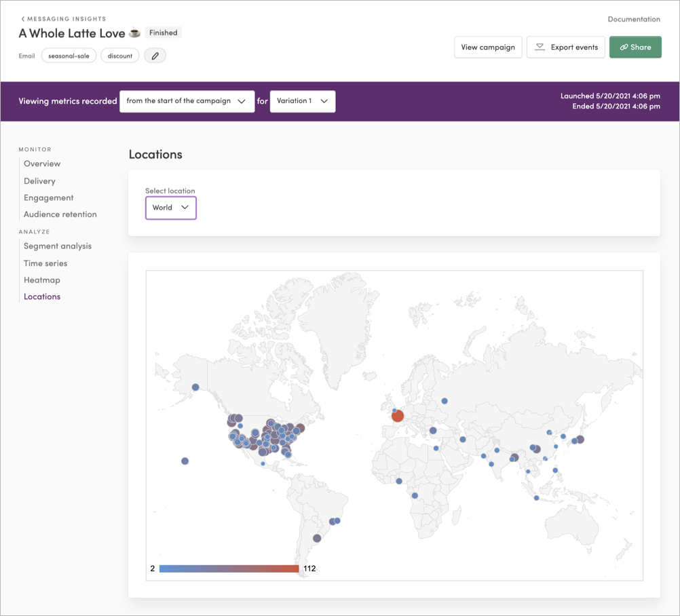Viewport: 680px width, 616px height.
Task: Click the green Share button
Action: point(635,47)
